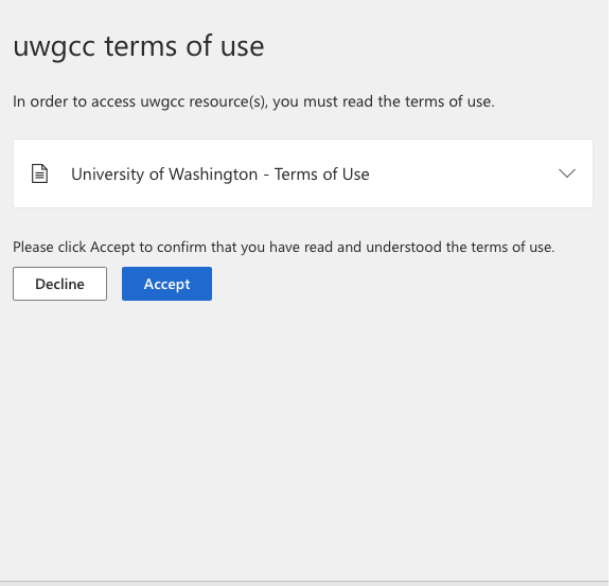The image size is (609, 586).
Task: Select 'University of Washington - Terms of Use' text
Action: [x=220, y=174]
